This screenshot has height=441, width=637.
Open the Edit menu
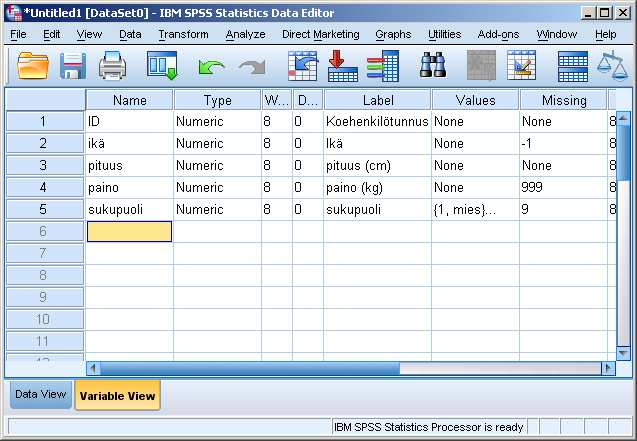tap(52, 35)
